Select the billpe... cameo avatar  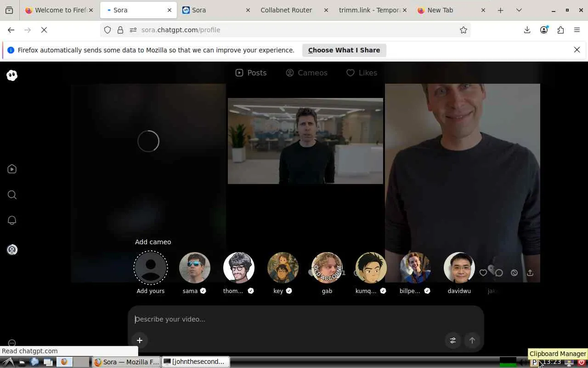pyautogui.click(x=415, y=268)
